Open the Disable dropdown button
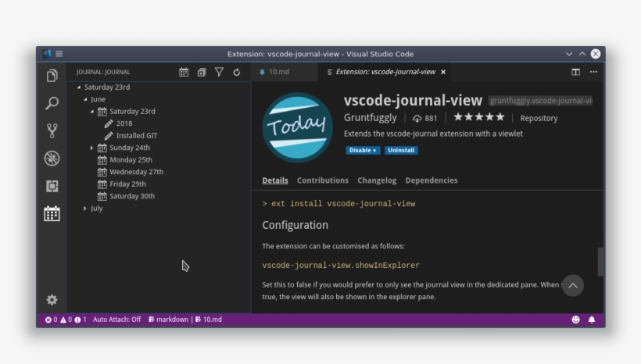This screenshot has height=364, width=641. [363, 150]
